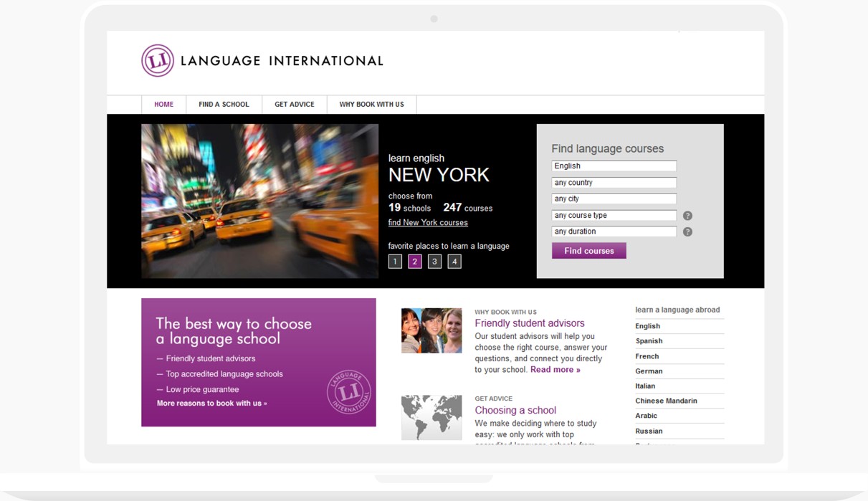Open the Choosing a school heading link
This screenshot has height=501, width=868.
point(515,411)
